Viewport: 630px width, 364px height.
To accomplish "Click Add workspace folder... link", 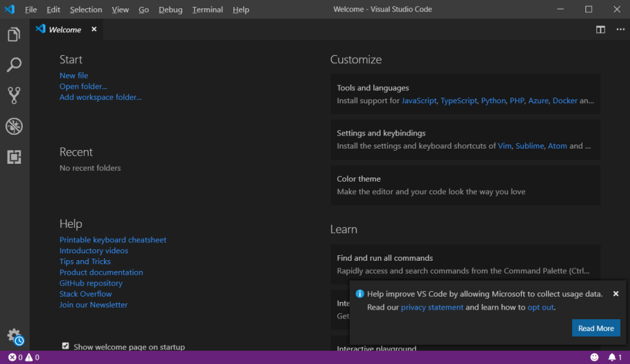I will [101, 97].
